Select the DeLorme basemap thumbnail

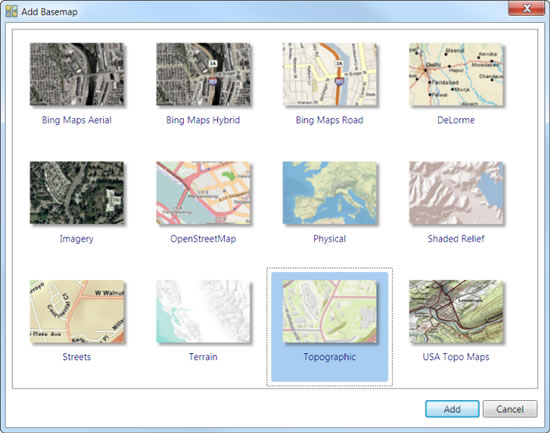pos(456,74)
